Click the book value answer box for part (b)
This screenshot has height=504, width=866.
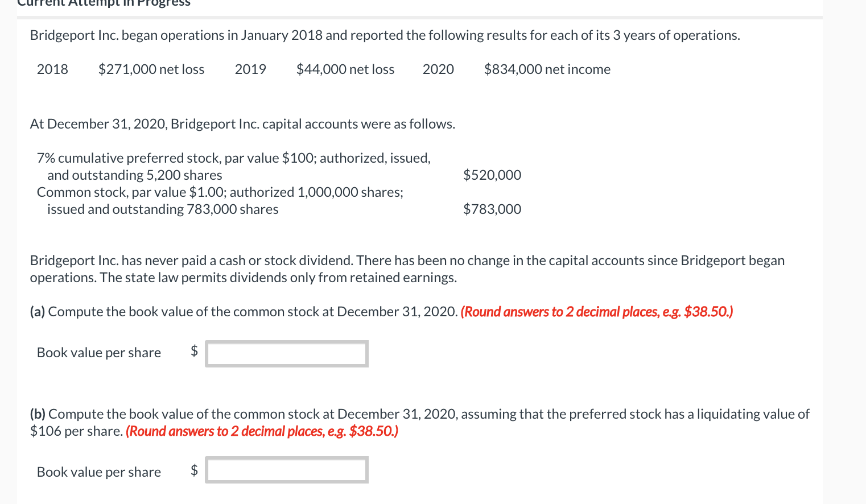pyautogui.click(x=286, y=469)
